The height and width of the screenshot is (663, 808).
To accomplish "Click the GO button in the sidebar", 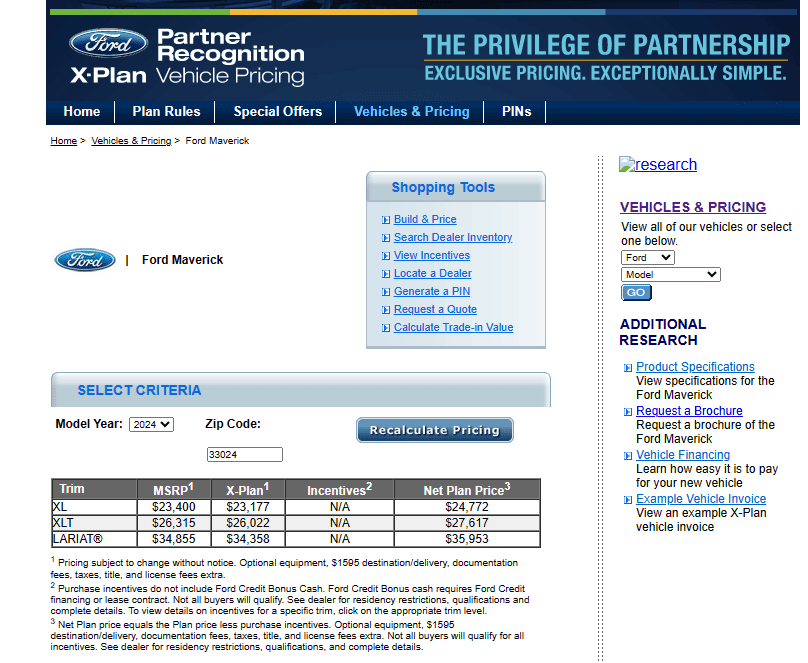I will pos(636,293).
